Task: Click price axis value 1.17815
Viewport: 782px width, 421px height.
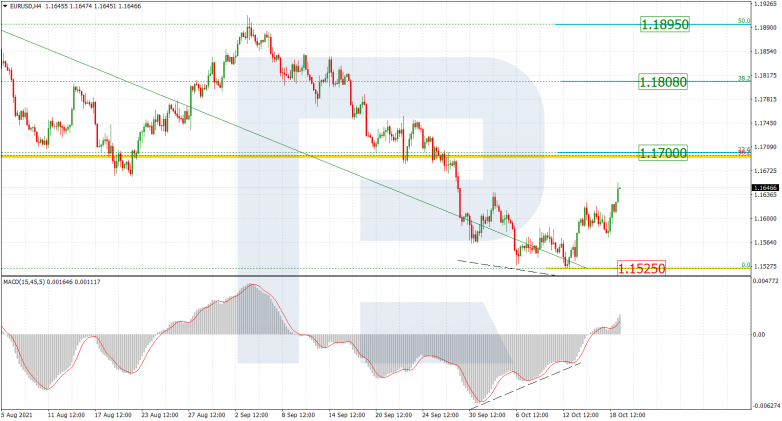Action: click(766, 99)
